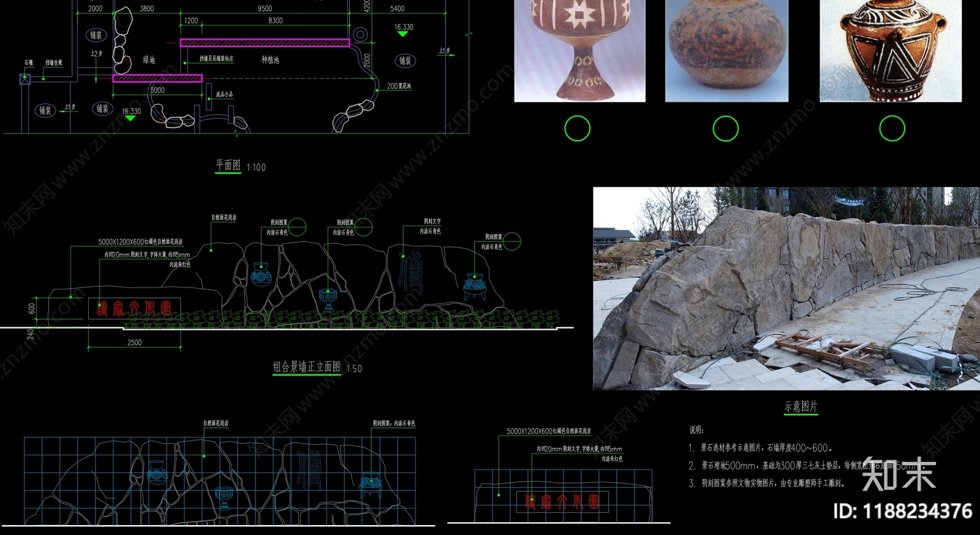Click the "平面图" drawing title

coord(228,165)
